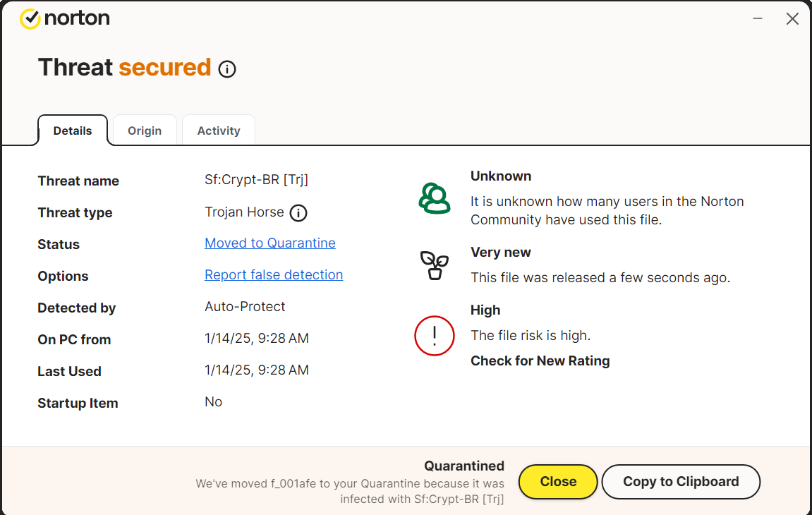The width and height of the screenshot is (812, 515).
Task: Open the Activity tab
Action: tap(219, 131)
